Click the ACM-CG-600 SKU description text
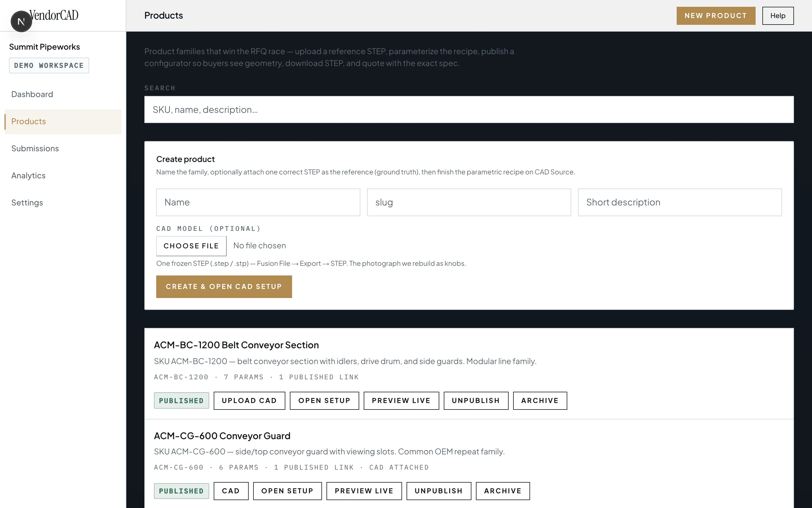812x508 pixels. pyautogui.click(x=329, y=452)
